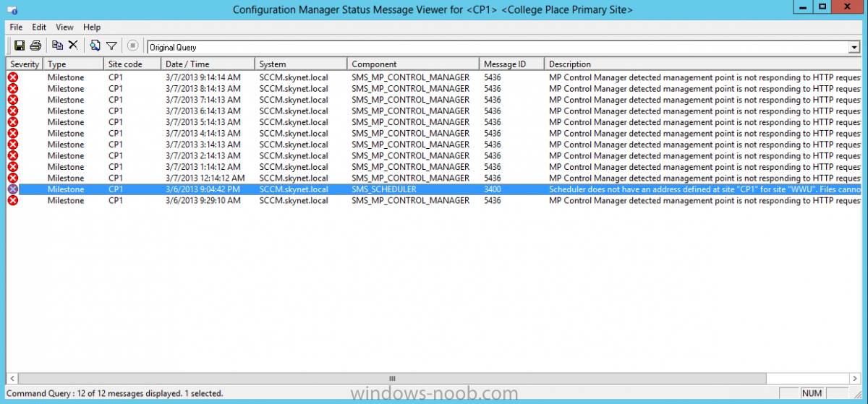Screen dimensions: 868x404
Task: Select message ID 3400 cell
Action: tap(493, 189)
